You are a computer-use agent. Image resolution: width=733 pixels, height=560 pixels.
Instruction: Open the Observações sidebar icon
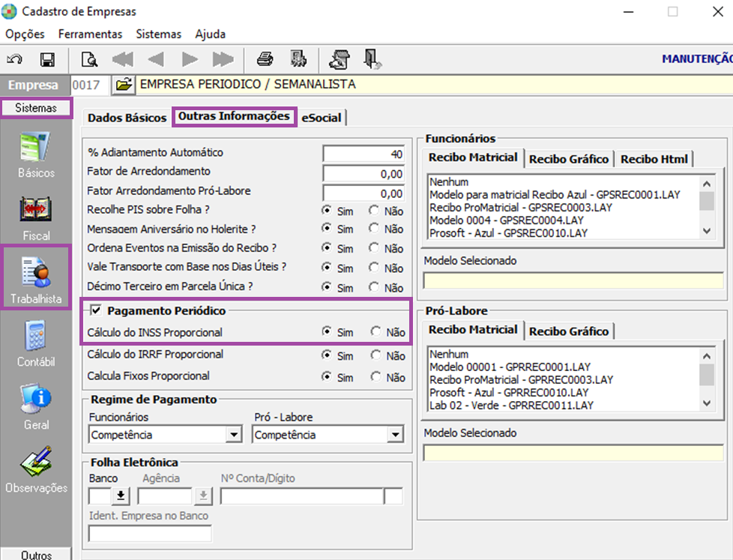(36, 461)
